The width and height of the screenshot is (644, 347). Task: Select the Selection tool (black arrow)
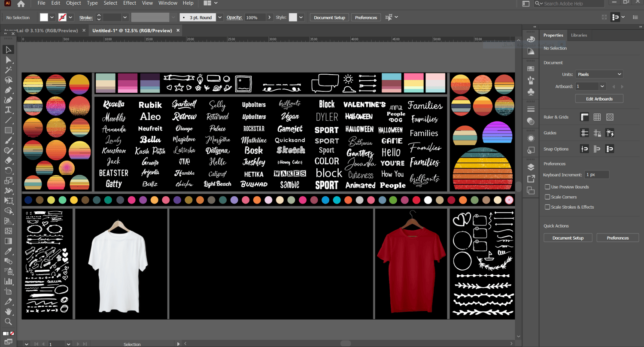point(8,50)
